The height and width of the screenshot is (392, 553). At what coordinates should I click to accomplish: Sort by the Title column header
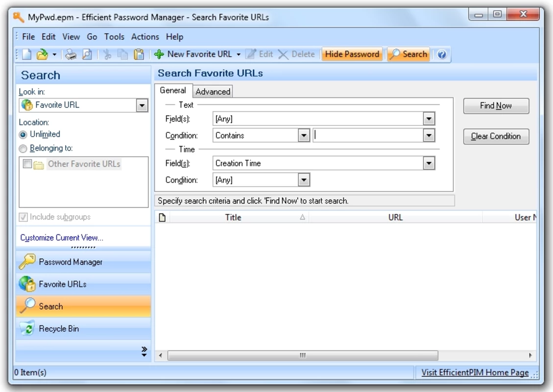pos(239,218)
